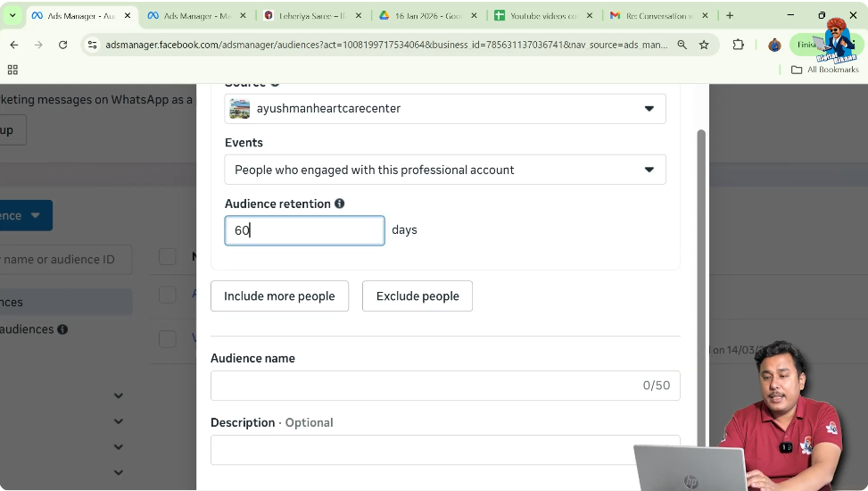The height and width of the screenshot is (491, 868).
Task: Click the Audience retention info icon
Action: pos(339,204)
